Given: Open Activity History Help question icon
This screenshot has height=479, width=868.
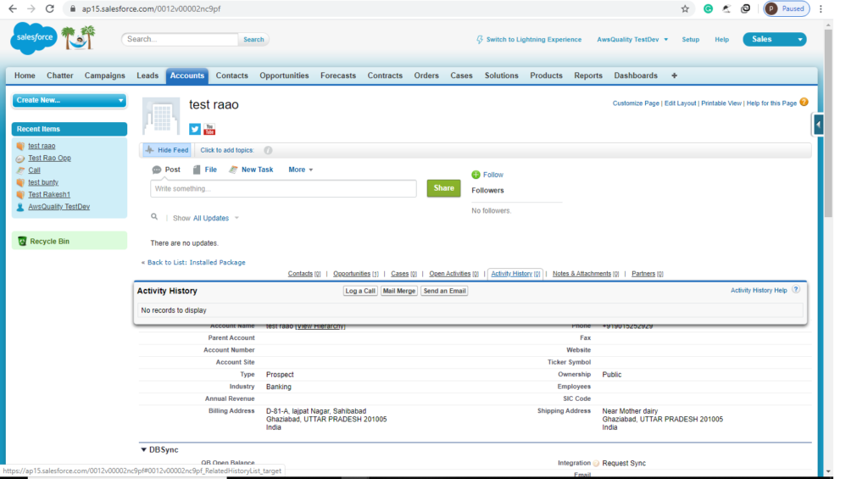Looking at the screenshot, I should (796, 290).
